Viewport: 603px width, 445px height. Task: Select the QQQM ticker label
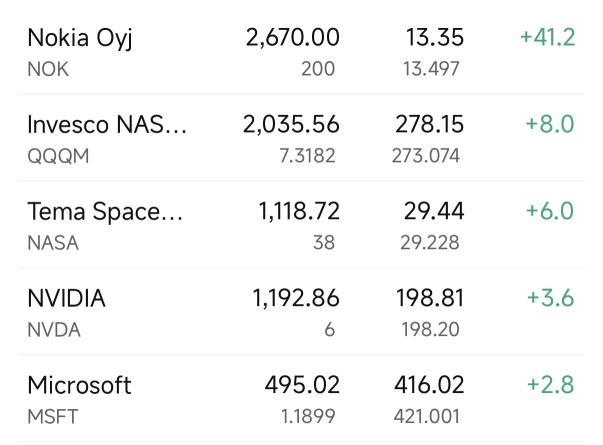pos(58,156)
